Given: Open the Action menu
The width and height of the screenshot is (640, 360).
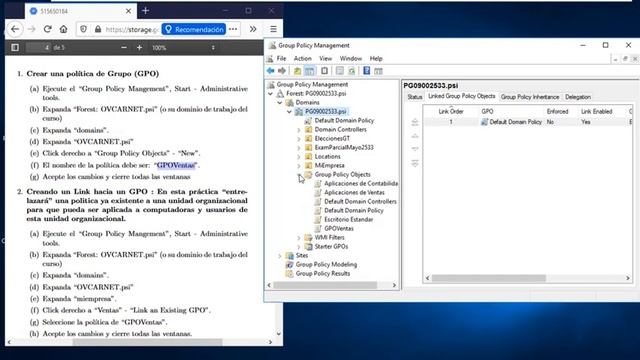Looking at the screenshot, I should [302, 58].
